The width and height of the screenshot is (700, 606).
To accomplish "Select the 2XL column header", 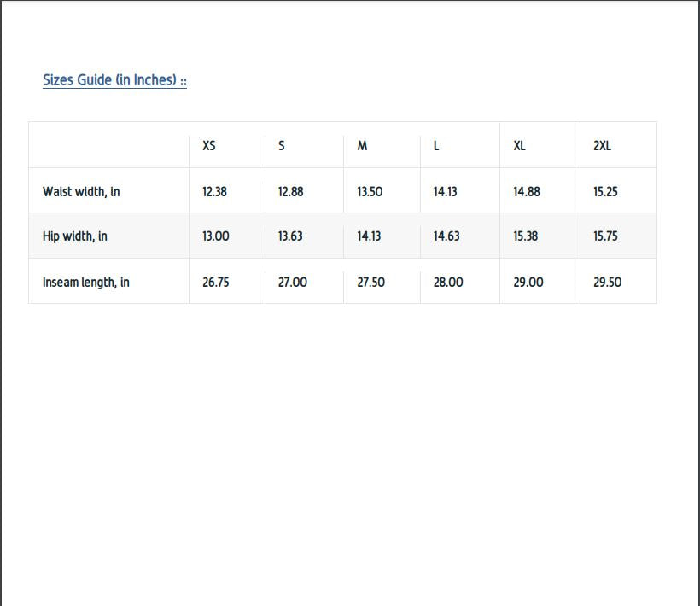I will (602, 146).
